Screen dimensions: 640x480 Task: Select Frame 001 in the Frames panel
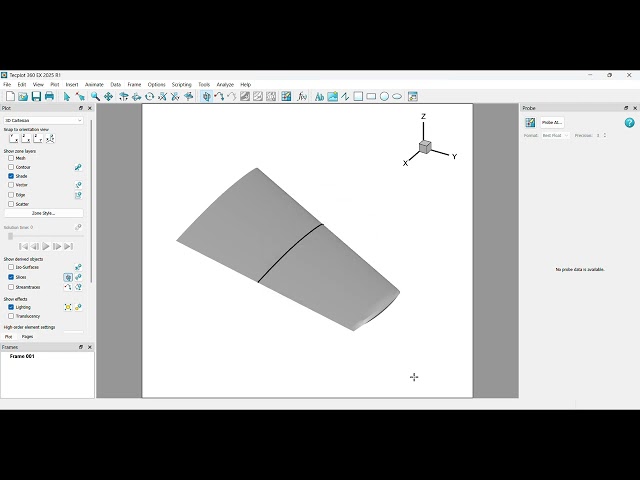tap(22, 356)
